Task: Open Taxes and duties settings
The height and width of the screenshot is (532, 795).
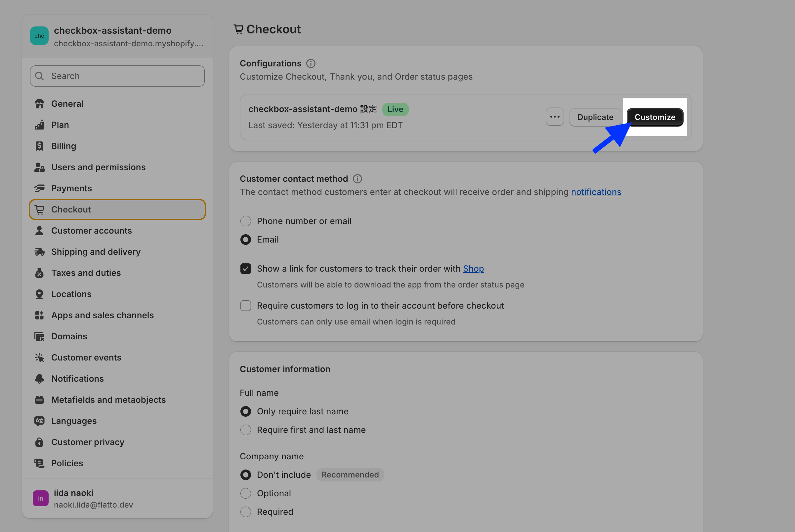Action: tap(86, 273)
